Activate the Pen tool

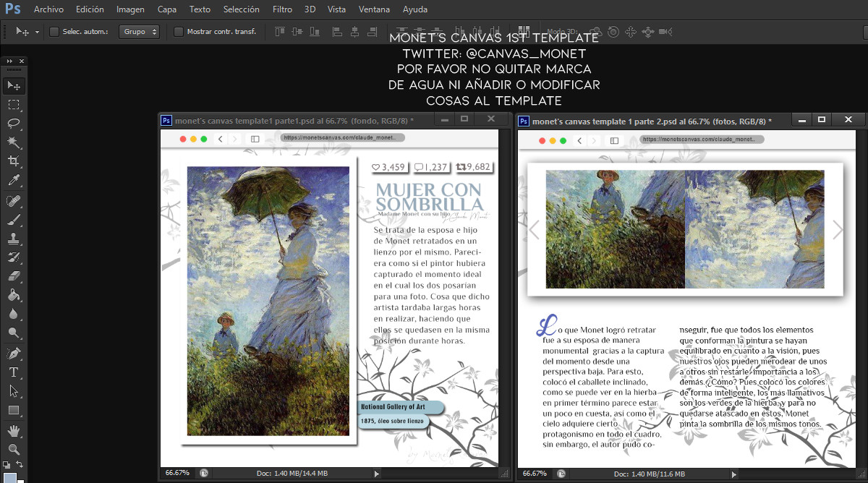(x=13, y=353)
